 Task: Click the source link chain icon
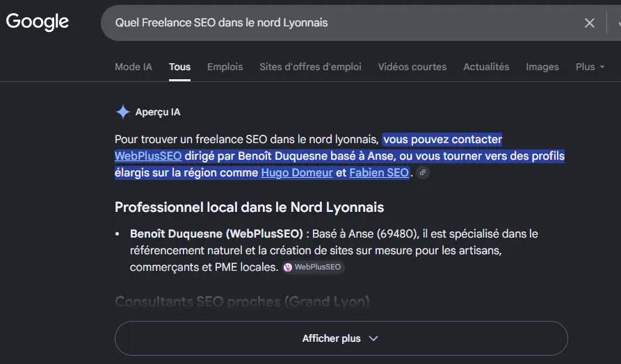pyautogui.click(x=423, y=172)
